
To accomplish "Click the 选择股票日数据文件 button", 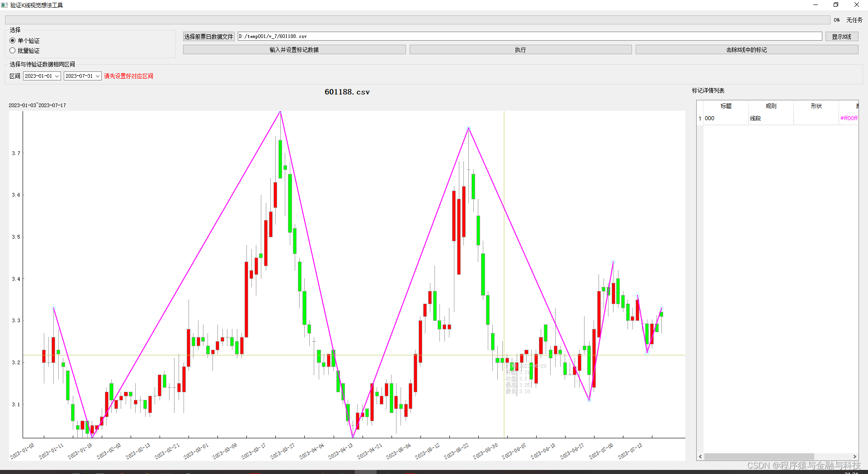I will tap(208, 37).
